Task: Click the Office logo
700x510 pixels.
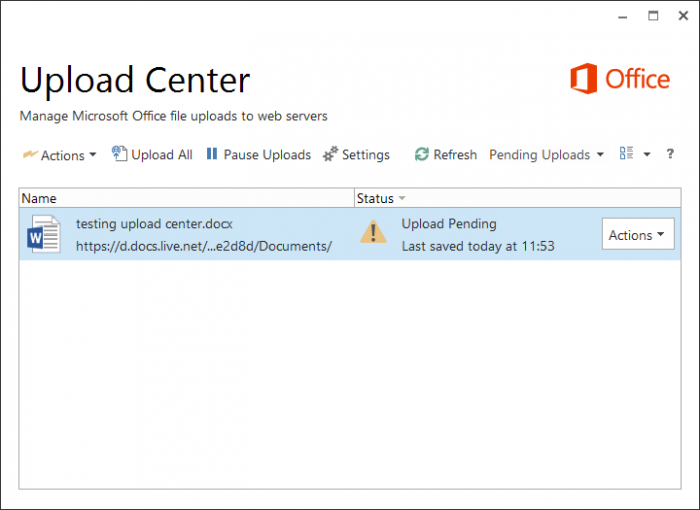Action: (x=620, y=79)
